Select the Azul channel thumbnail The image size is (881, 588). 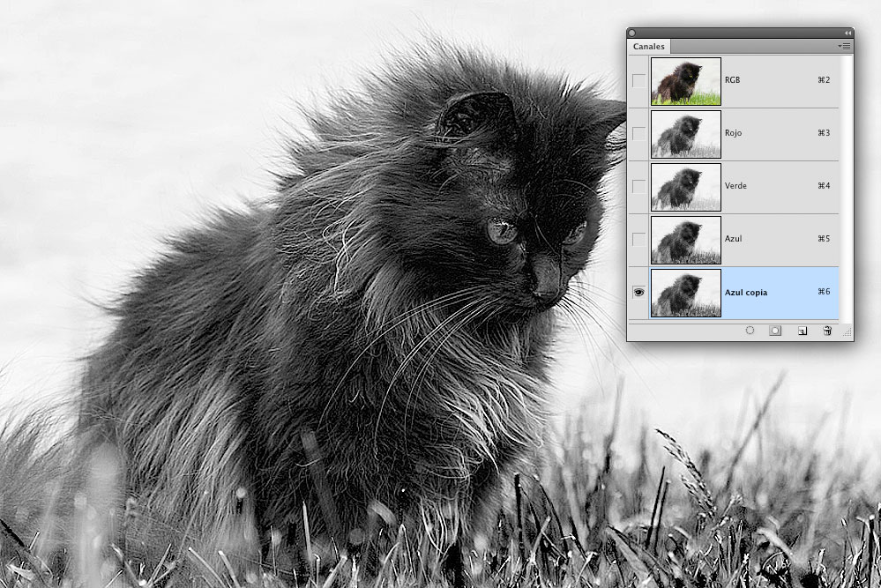686,240
